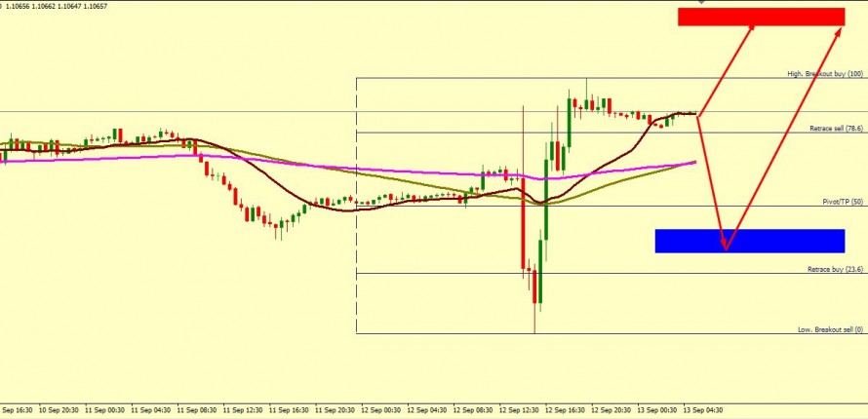Click the Pivot/TP (50) level label

843,202
